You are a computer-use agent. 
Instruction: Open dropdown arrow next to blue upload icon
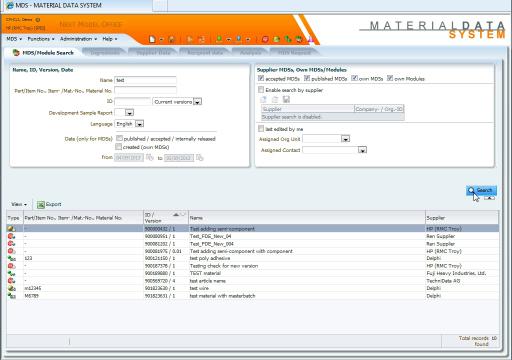pos(248,40)
